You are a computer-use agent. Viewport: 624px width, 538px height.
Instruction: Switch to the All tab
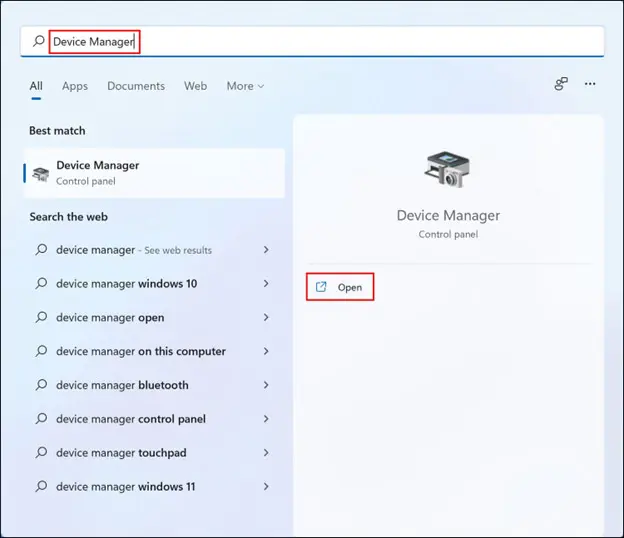point(36,86)
